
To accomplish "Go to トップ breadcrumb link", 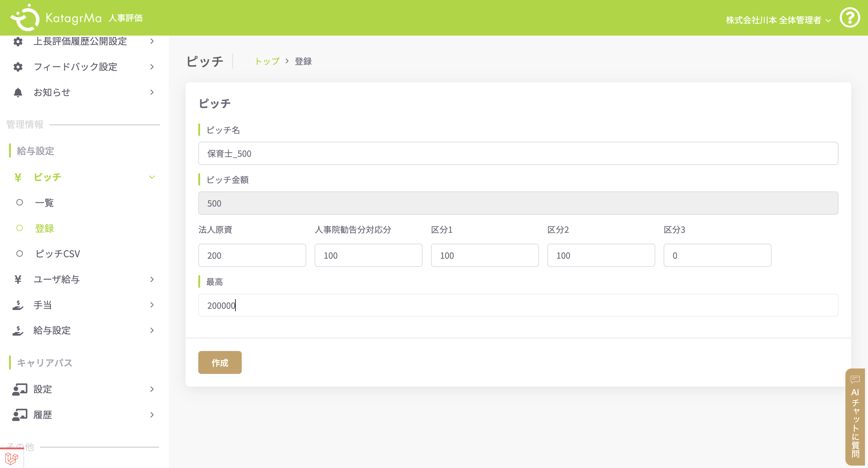I will (267, 62).
